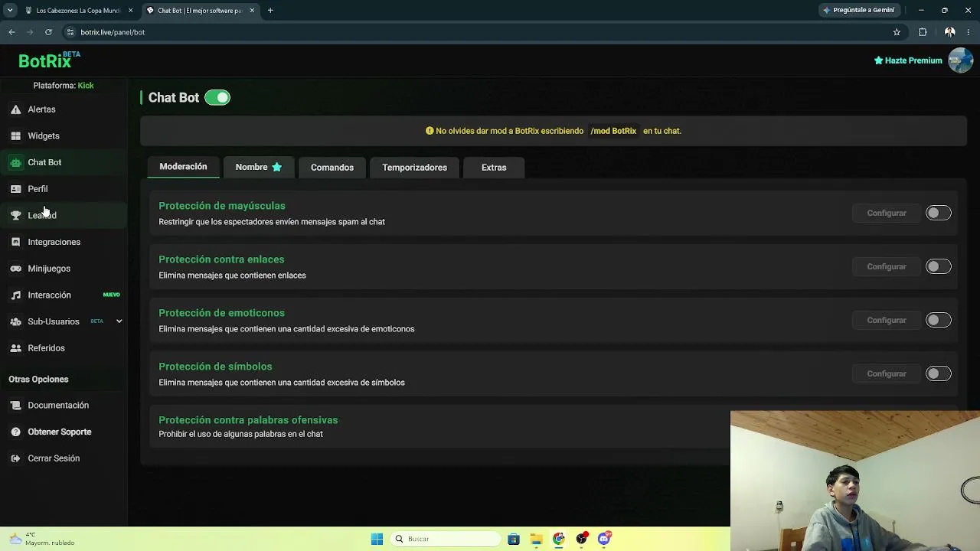The image size is (980, 551).
Task: Click the Windows taskbar Buscar search box
Action: coord(446,539)
